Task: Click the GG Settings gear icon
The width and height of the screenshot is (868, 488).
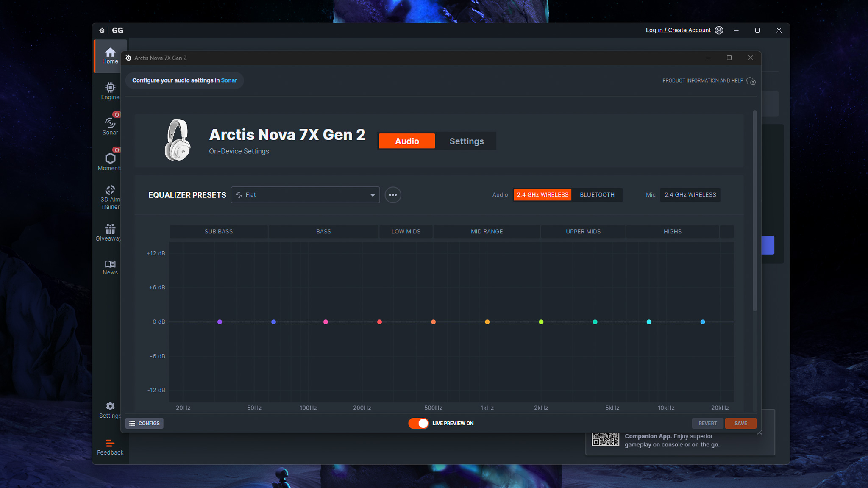Action: [110, 406]
